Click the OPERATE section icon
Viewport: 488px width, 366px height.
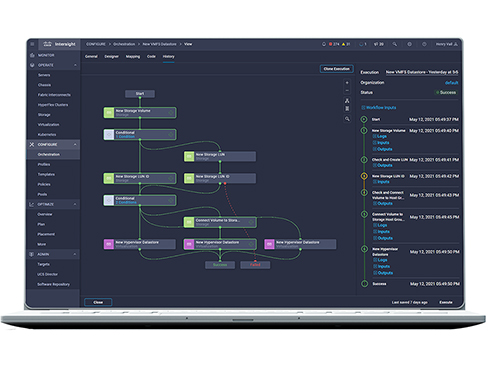(x=32, y=65)
